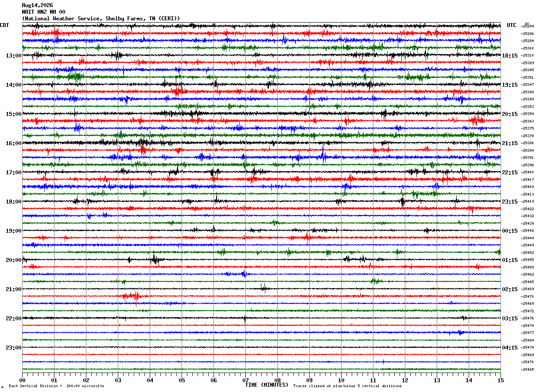Click the TIME (MINUTES) axis title

click(267, 385)
